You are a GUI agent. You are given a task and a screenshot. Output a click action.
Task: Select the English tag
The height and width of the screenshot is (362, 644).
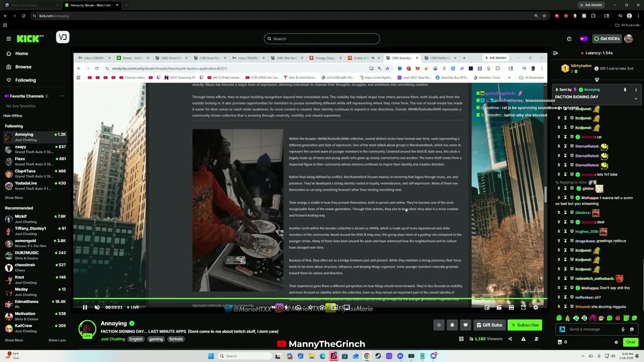coord(136,339)
